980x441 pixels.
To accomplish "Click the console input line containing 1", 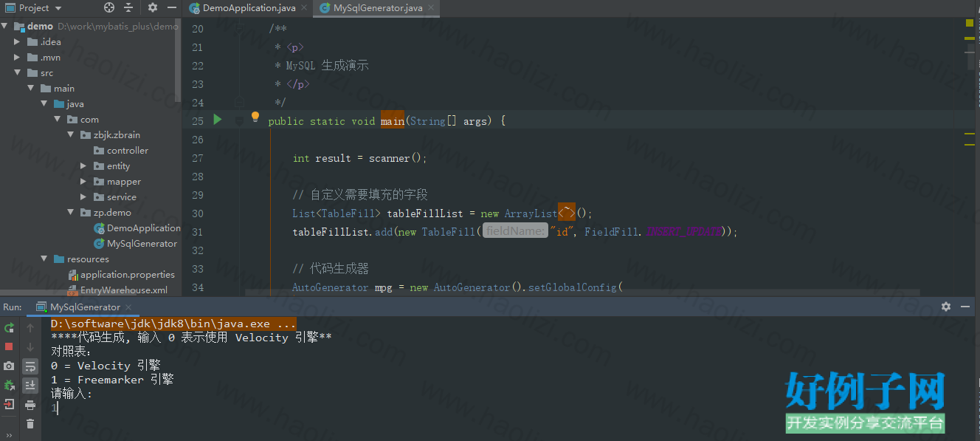I will (55, 407).
